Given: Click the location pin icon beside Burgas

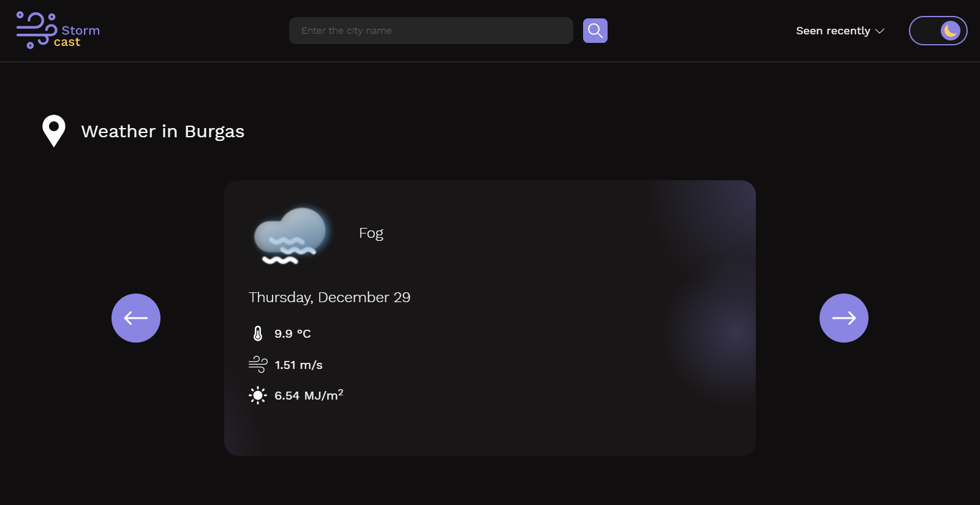Looking at the screenshot, I should tap(54, 131).
